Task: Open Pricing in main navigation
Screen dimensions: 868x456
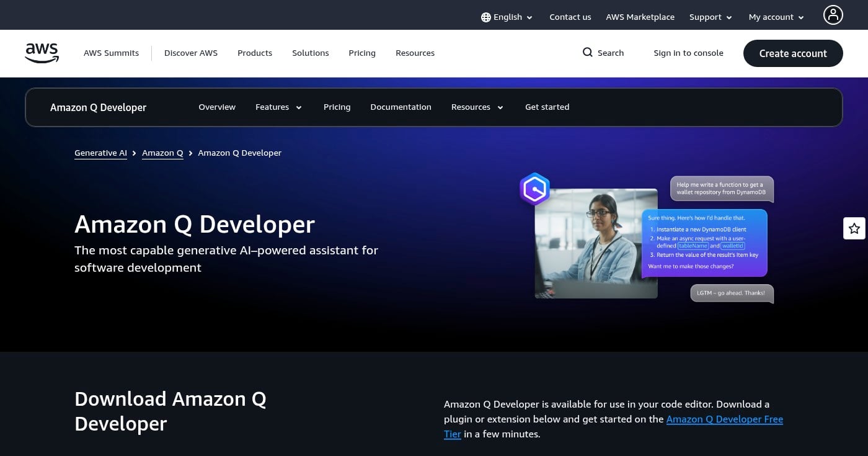Action: (362, 53)
